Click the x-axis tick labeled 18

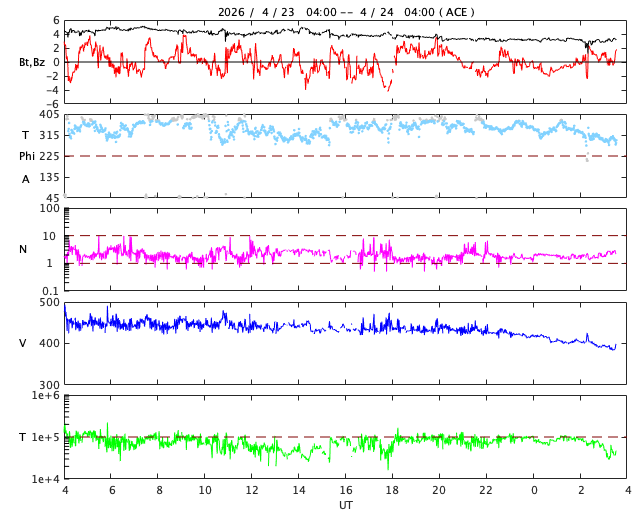pyautogui.click(x=393, y=491)
